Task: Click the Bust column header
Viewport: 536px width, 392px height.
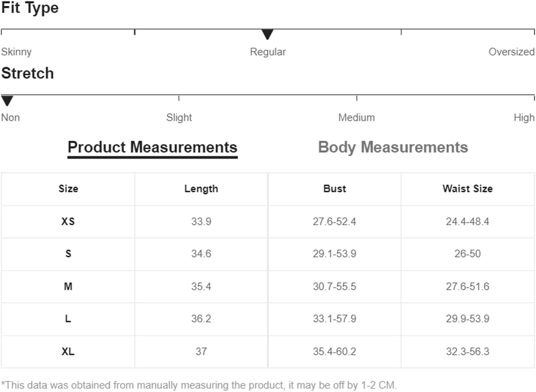Action: point(334,189)
